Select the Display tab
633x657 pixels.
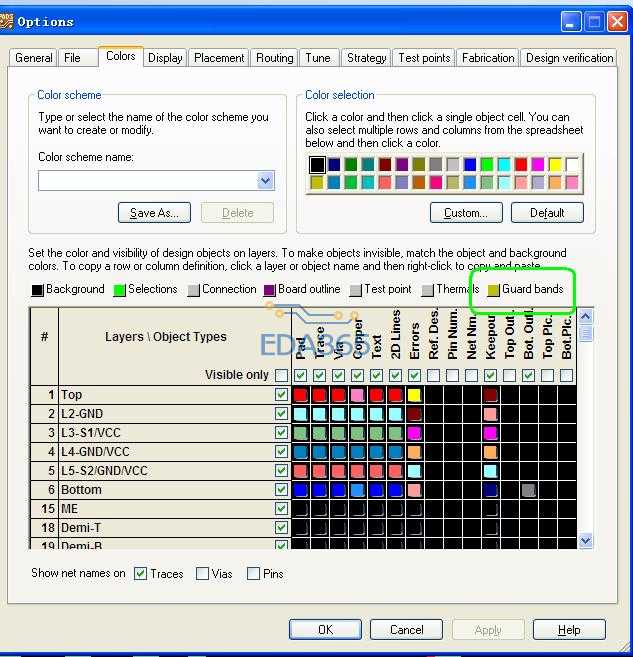[x=165, y=58]
